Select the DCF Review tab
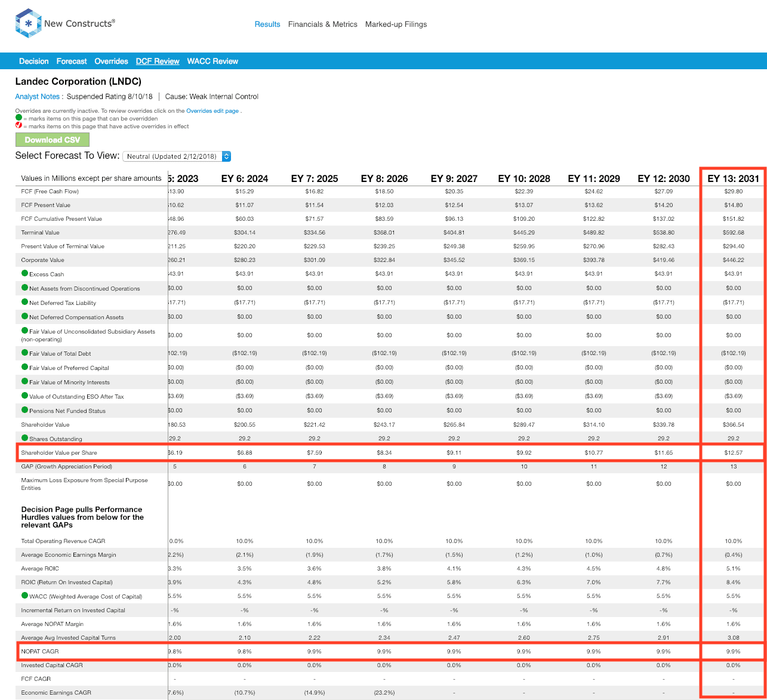The height and width of the screenshot is (700, 767). pos(158,61)
